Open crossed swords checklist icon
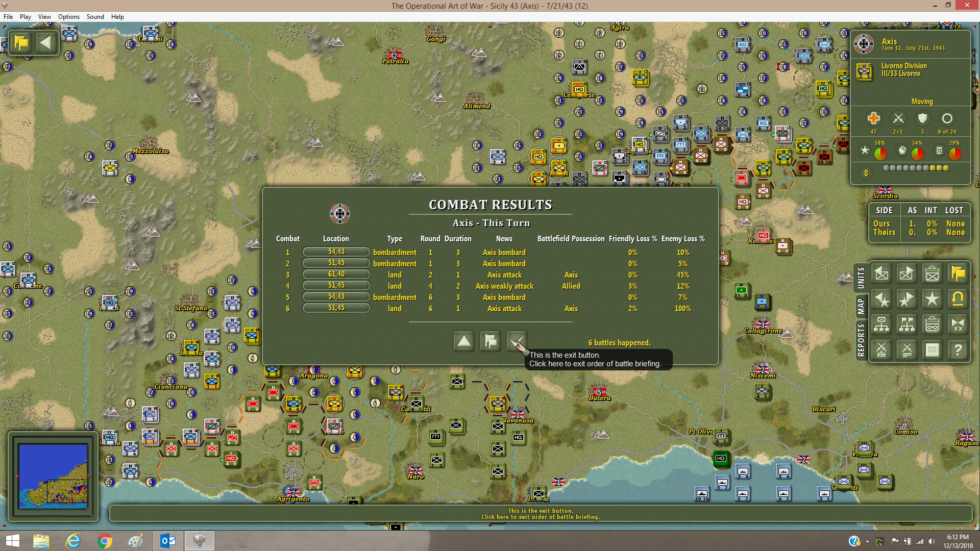Screen dimensions: 980x551 point(881,350)
